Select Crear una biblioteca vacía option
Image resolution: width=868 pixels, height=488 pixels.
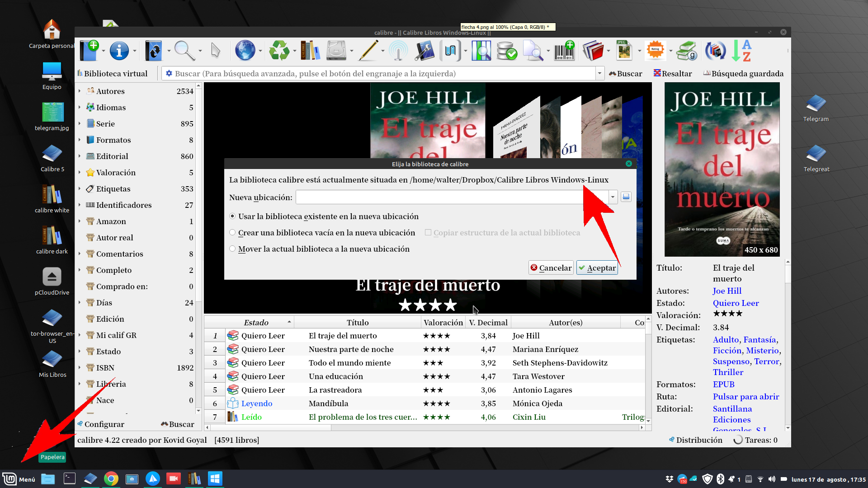(x=232, y=233)
